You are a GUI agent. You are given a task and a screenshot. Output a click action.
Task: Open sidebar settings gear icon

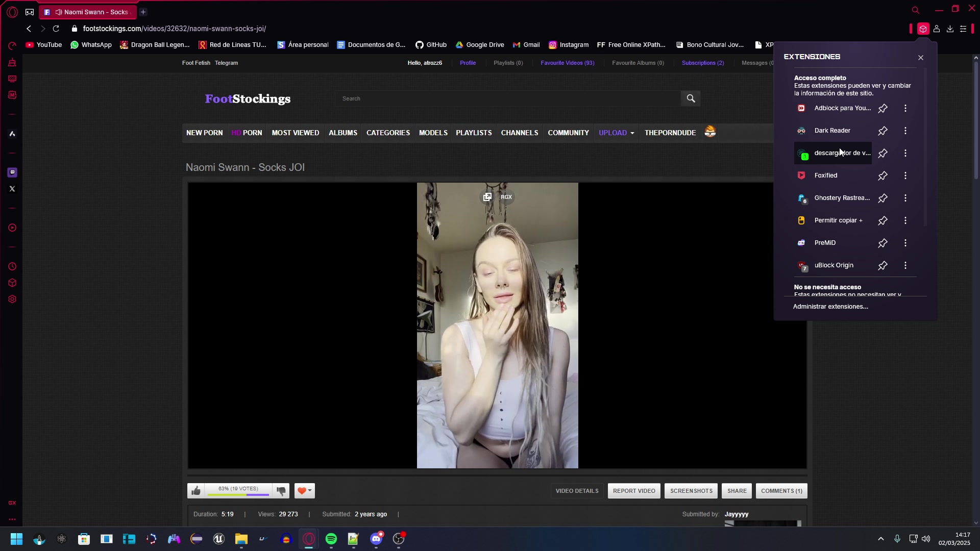pos(12,299)
